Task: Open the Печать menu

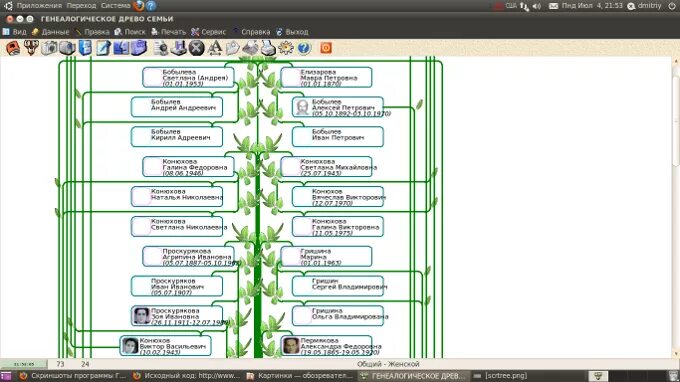Action: coord(169,32)
